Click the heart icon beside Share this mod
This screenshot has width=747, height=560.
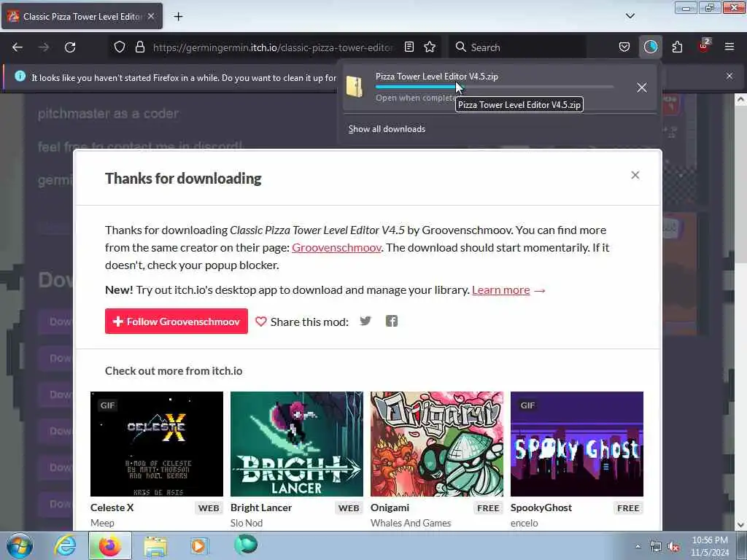click(261, 322)
